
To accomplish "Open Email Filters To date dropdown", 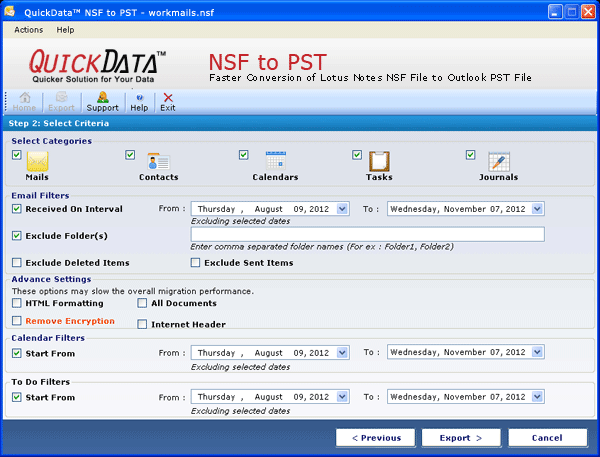I will pyautogui.click(x=537, y=209).
